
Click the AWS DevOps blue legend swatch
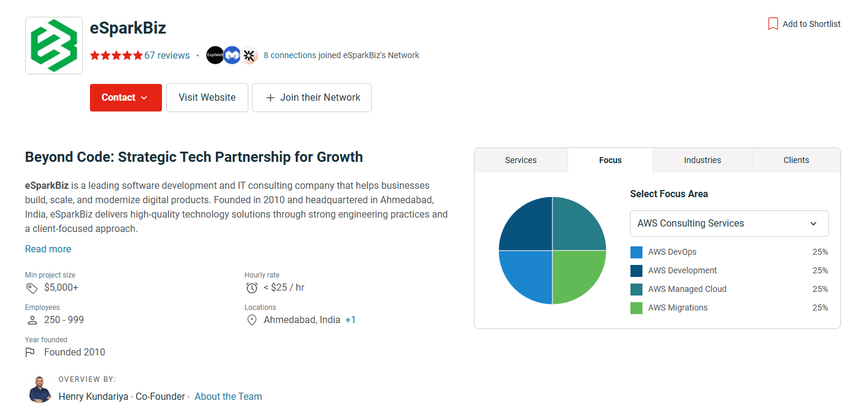click(636, 252)
